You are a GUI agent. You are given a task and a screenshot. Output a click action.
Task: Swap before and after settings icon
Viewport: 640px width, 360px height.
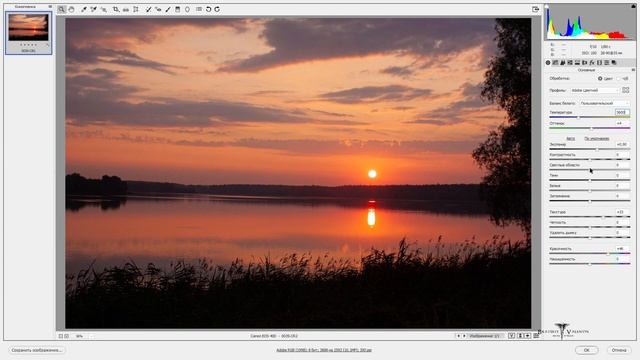(520, 336)
